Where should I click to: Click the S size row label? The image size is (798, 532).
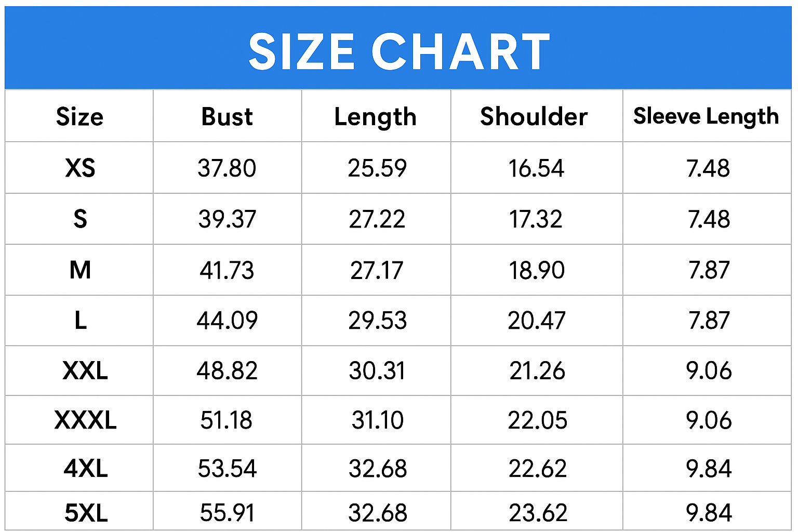[80, 219]
